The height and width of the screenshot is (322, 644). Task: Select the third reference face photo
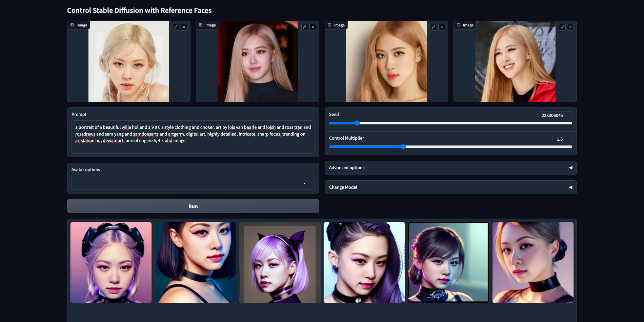tap(386, 61)
